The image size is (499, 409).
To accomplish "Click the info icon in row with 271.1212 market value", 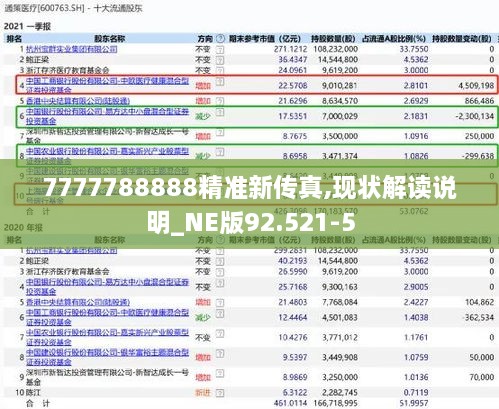I will [220, 50].
